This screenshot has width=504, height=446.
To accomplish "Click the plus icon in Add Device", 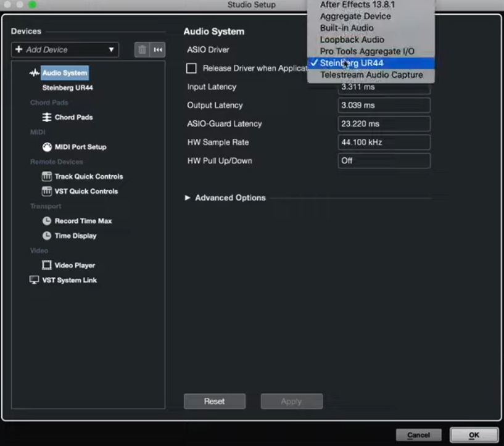I will click(x=19, y=49).
